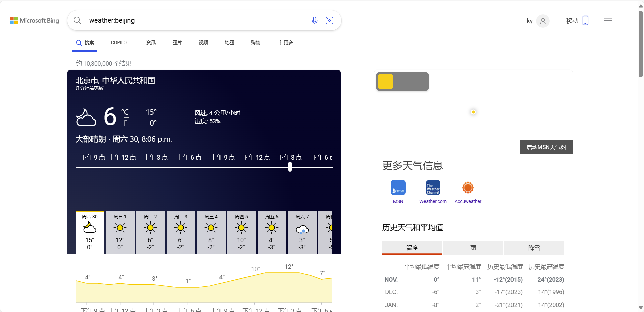Click 湿度: 53% text

pos(207,121)
